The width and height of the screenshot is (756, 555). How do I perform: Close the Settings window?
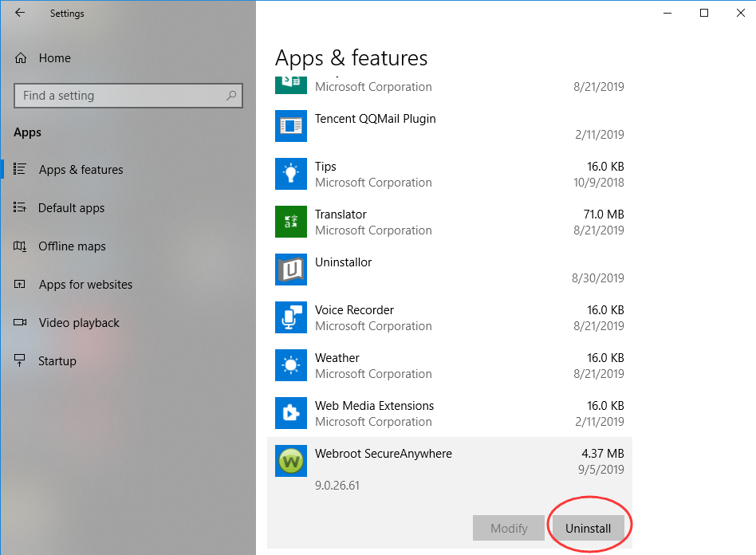tap(741, 13)
